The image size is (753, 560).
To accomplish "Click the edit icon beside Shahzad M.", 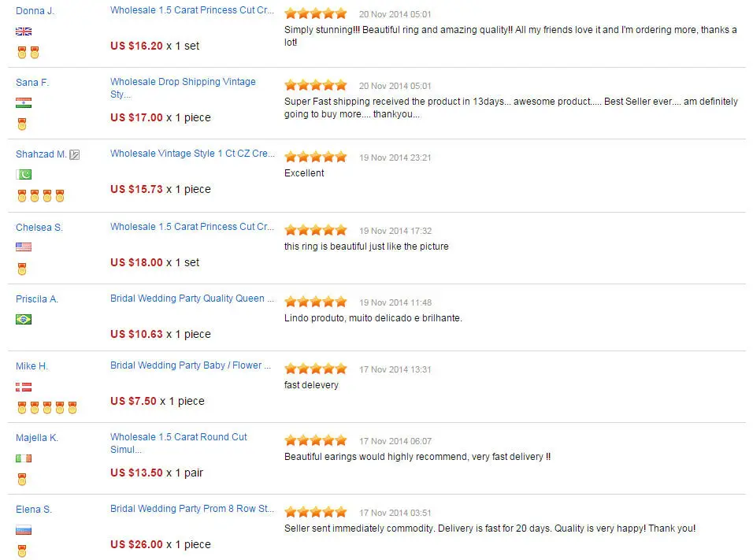I will 75,154.
